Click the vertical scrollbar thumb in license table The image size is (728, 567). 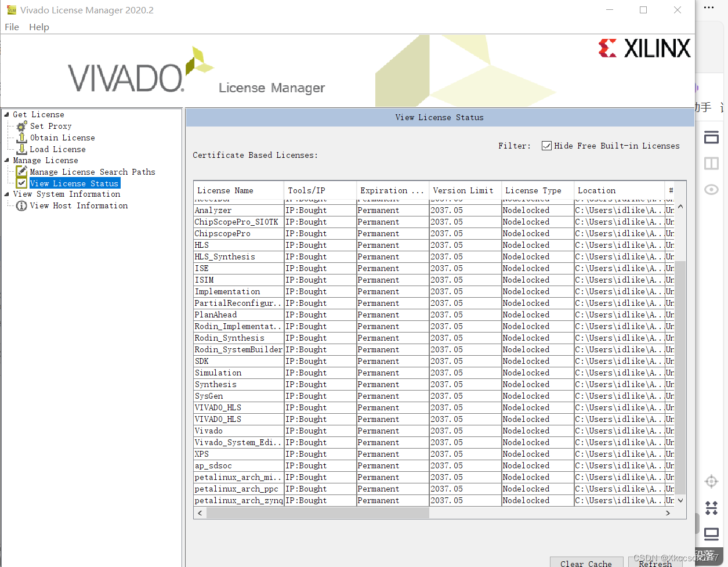(680, 377)
